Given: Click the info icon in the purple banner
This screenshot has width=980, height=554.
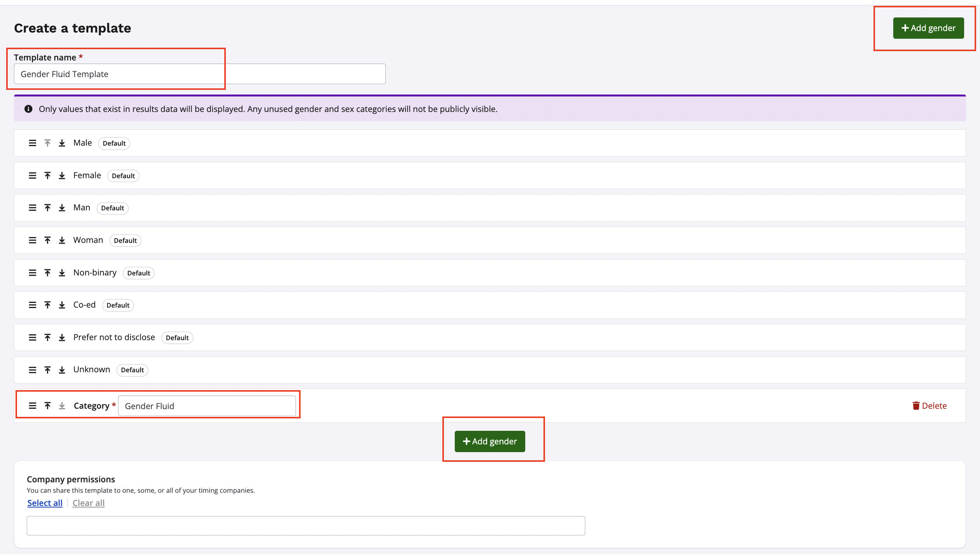Looking at the screenshot, I should (x=28, y=109).
